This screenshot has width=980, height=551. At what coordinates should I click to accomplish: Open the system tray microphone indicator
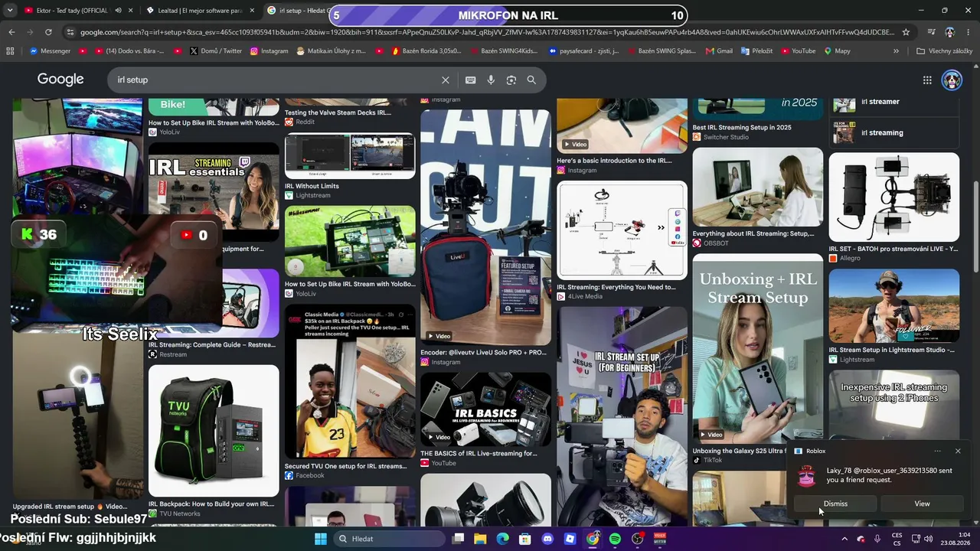coord(877,539)
